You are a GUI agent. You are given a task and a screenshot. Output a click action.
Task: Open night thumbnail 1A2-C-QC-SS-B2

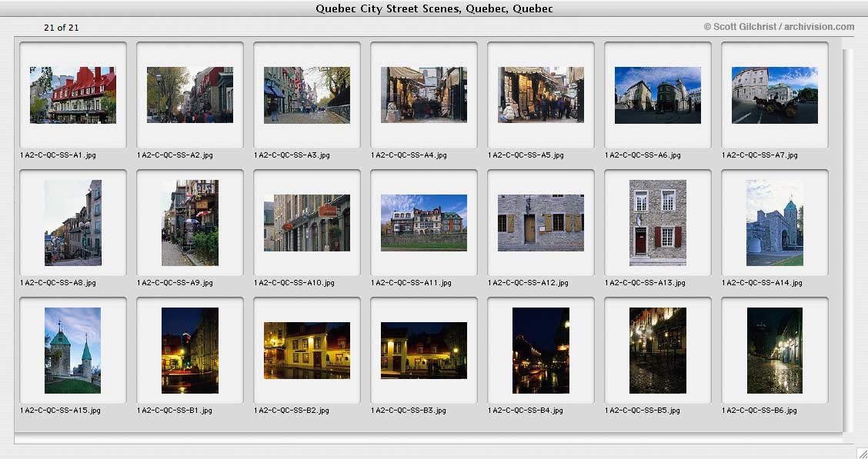click(x=307, y=351)
